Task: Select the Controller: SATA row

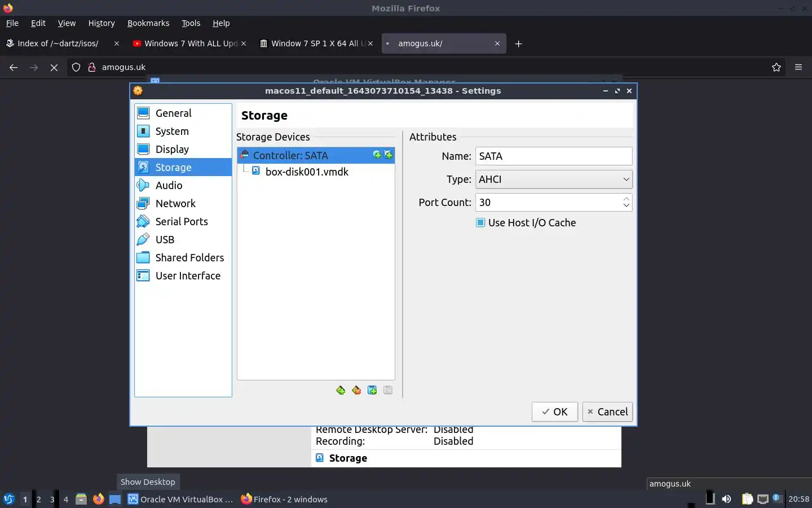Action: pos(316,155)
